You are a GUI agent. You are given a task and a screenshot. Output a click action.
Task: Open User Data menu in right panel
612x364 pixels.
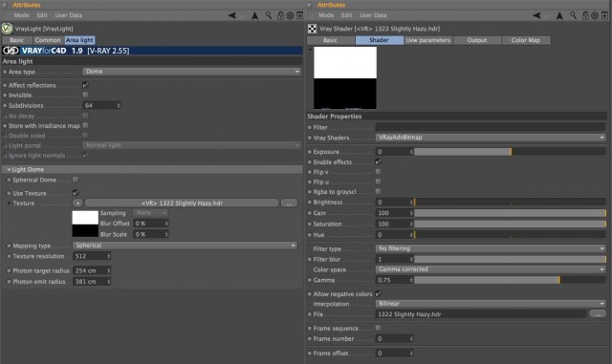tap(373, 15)
